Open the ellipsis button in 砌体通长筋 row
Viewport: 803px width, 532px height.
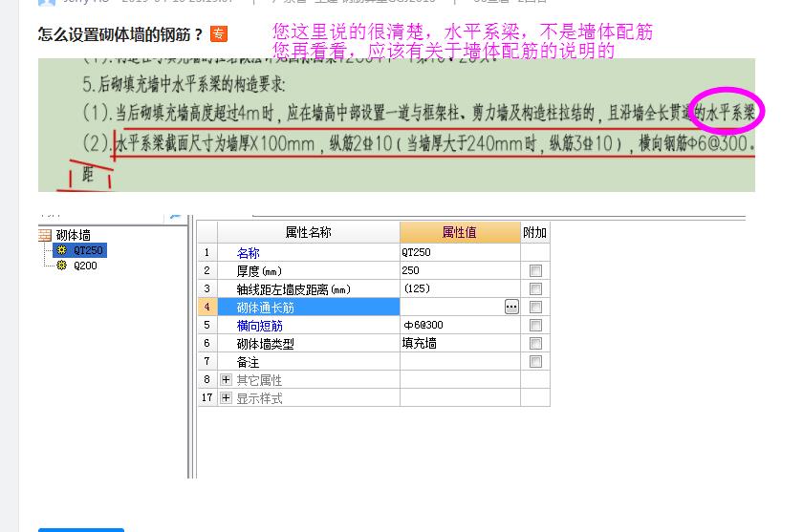[x=511, y=307]
